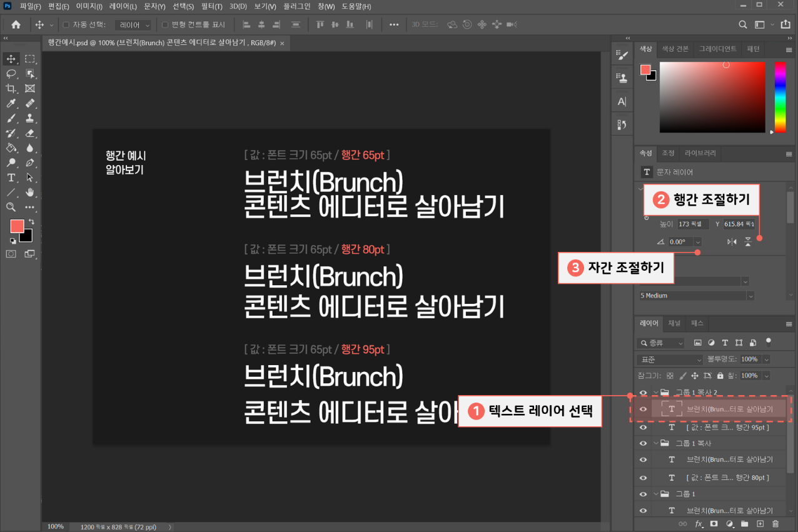Hide the 행간 95pt text layer
The width and height of the screenshot is (798, 532).
643,428
